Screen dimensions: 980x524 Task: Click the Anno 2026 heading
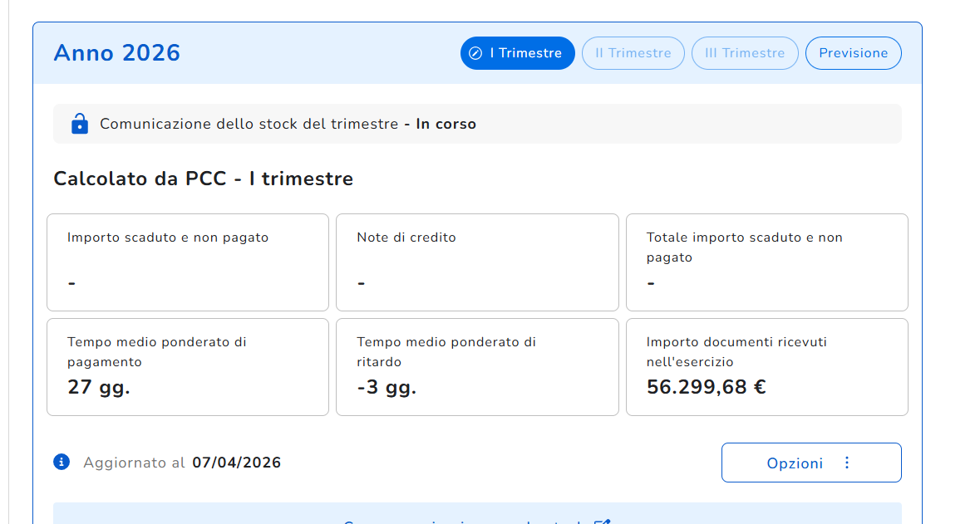pos(117,53)
